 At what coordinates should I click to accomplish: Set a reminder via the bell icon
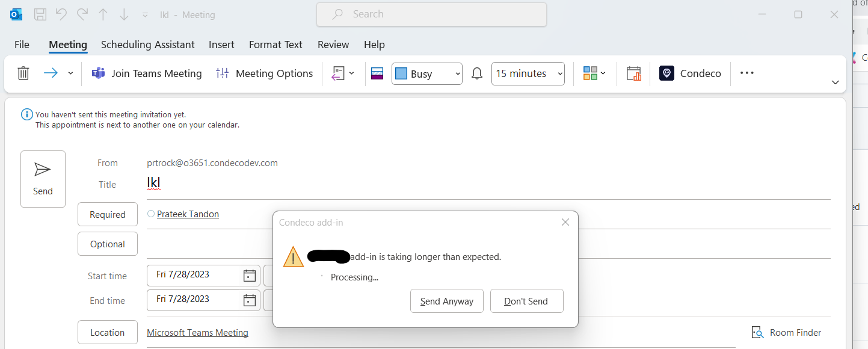[x=476, y=73]
